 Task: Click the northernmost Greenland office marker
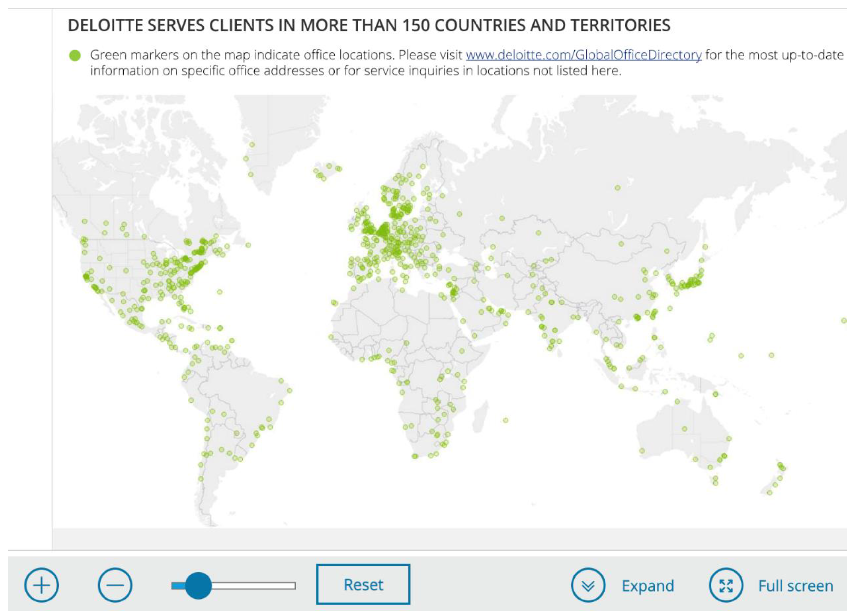click(252, 145)
